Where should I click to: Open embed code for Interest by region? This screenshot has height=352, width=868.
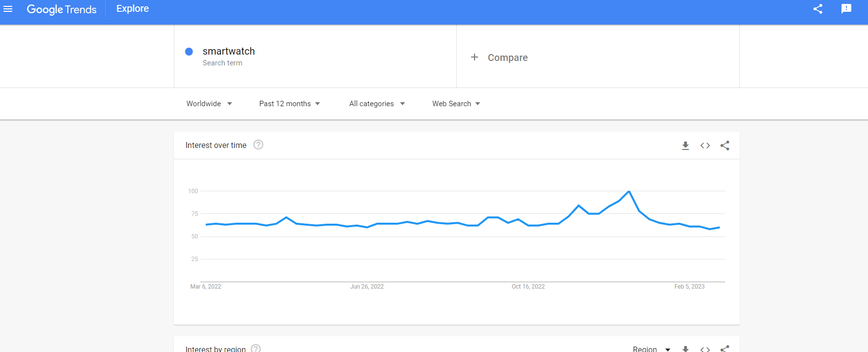point(705,349)
